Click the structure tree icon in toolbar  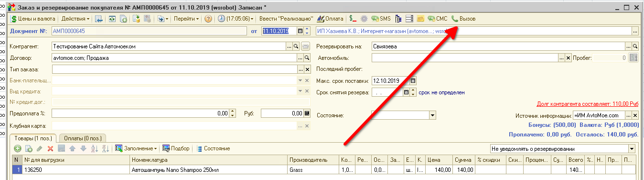[x=398, y=19]
